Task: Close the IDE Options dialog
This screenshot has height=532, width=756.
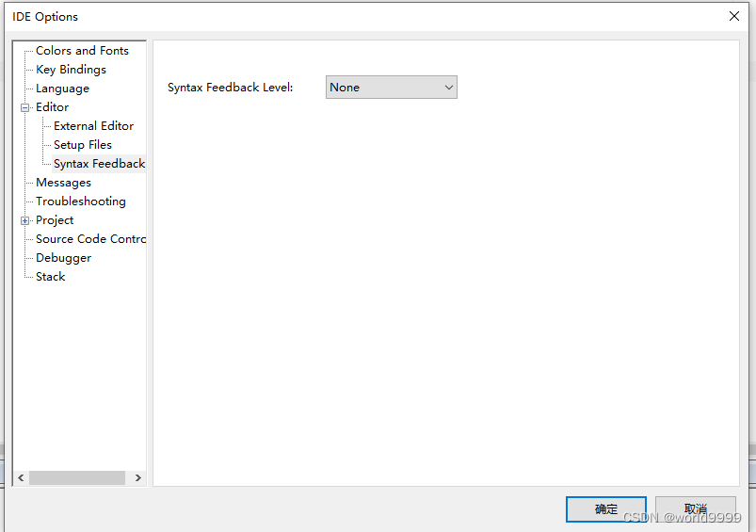Action: [x=733, y=16]
